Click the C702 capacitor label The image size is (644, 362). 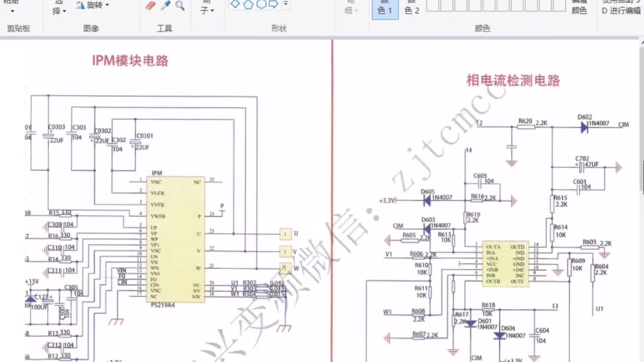pos(582,159)
